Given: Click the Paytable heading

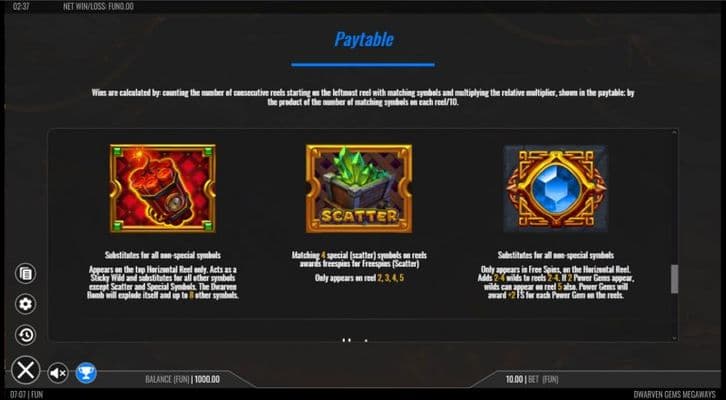Looking at the screenshot, I should 364,39.
